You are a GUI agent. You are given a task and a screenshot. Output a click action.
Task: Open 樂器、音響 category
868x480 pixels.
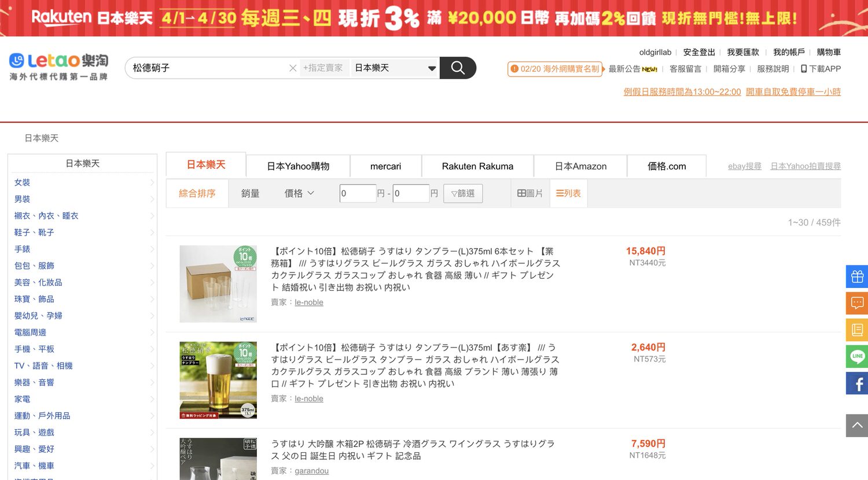[34, 382]
